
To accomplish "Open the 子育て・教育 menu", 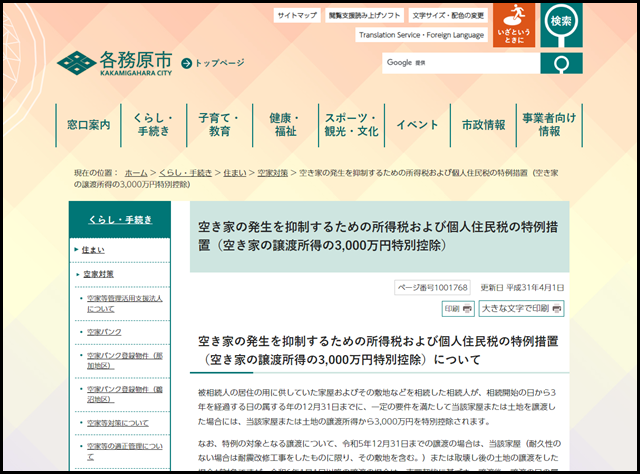I will [x=220, y=125].
